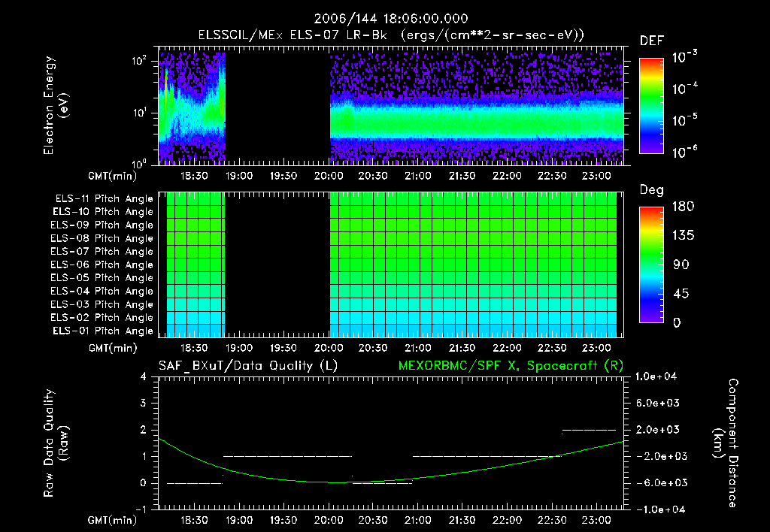Image resolution: width=770 pixels, height=532 pixels.
Task: Select the ELS-07 Pitch Angle row label
Action: 102,251
